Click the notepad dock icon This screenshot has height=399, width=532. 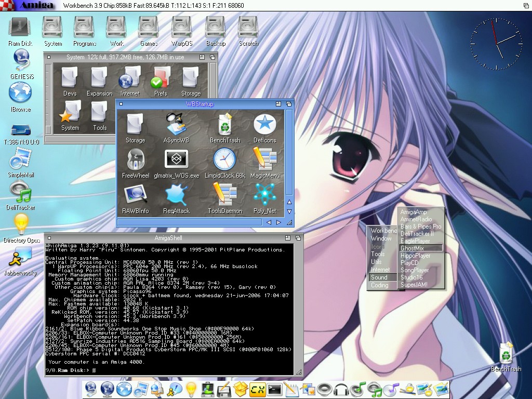tap(291, 390)
